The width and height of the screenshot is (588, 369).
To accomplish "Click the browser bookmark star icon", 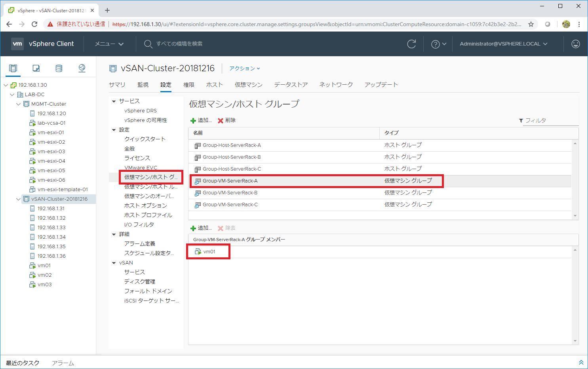I will 531,24.
